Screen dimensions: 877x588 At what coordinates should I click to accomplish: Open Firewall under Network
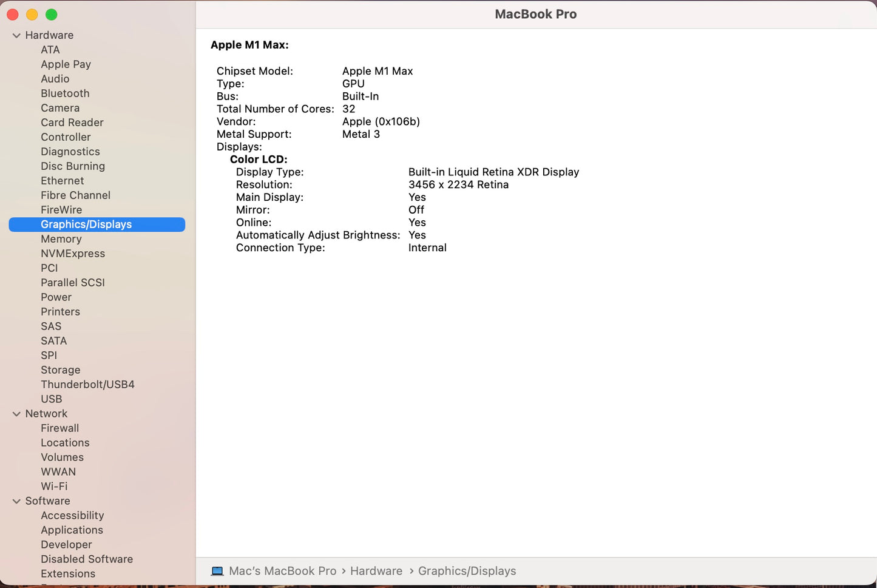click(x=59, y=428)
